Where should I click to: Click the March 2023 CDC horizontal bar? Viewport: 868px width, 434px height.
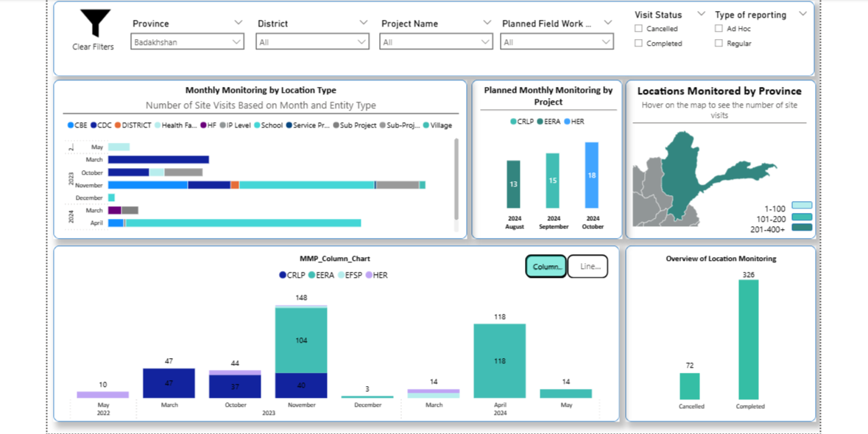[158, 160]
